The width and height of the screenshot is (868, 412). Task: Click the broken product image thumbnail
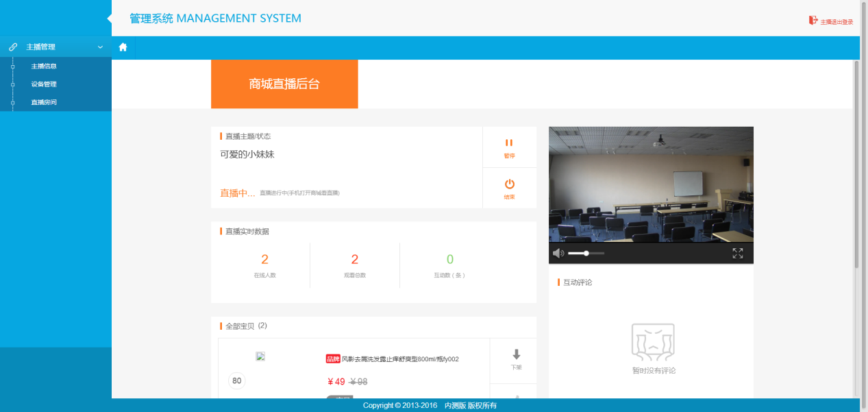[260, 356]
